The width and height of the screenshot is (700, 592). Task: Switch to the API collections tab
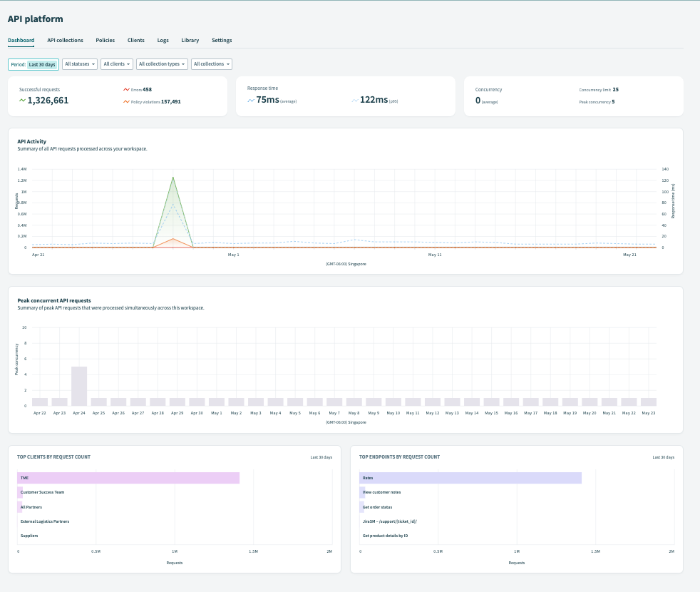(x=65, y=40)
